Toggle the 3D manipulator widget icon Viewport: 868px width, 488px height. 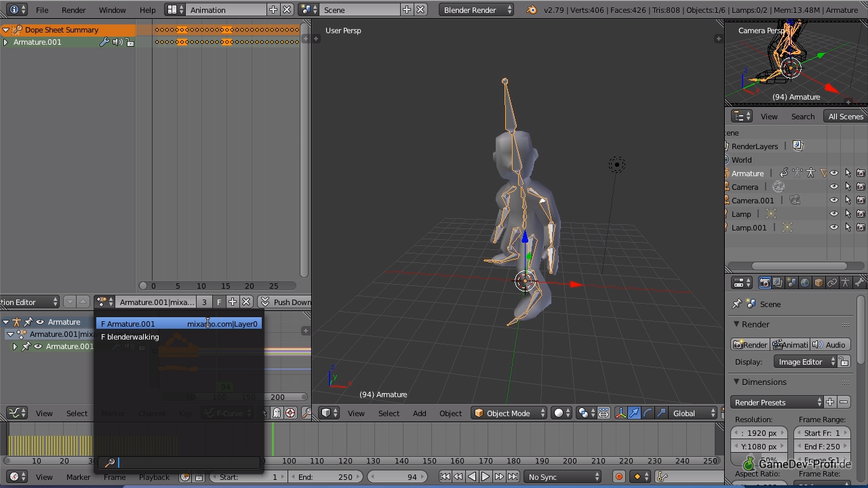620,413
